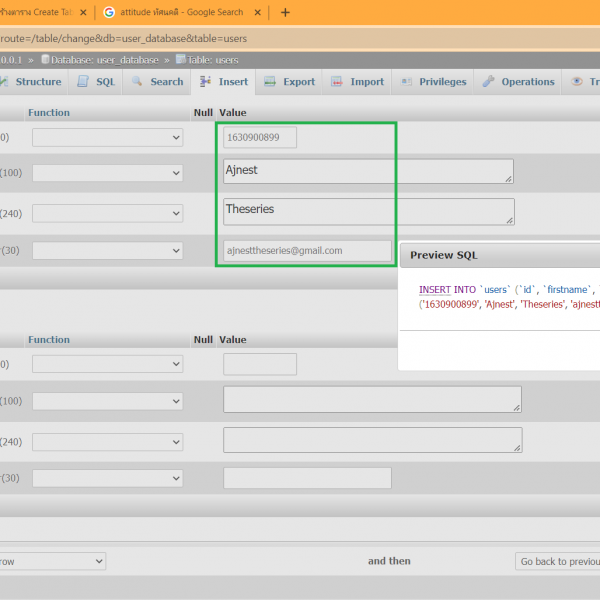
Task: Click the Search magnifier icon
Action: 138,82
